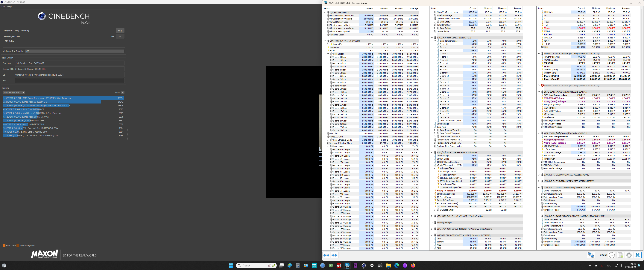This screenshot has width=644, height=270.
Task: Open the Minimum Test Duration dropdown
Action: coord(75,51)
